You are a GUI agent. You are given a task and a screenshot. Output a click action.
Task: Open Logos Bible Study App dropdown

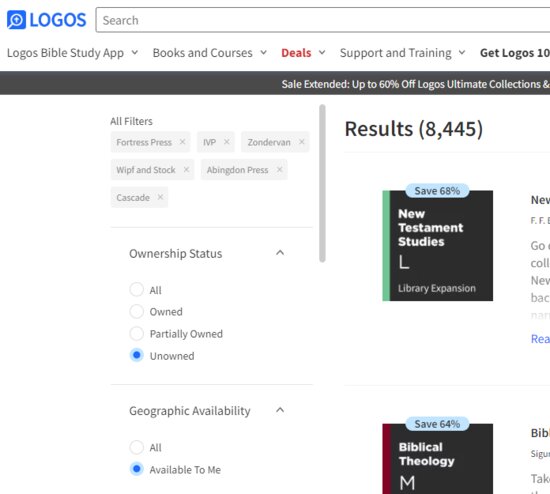[x=72, y=53]
